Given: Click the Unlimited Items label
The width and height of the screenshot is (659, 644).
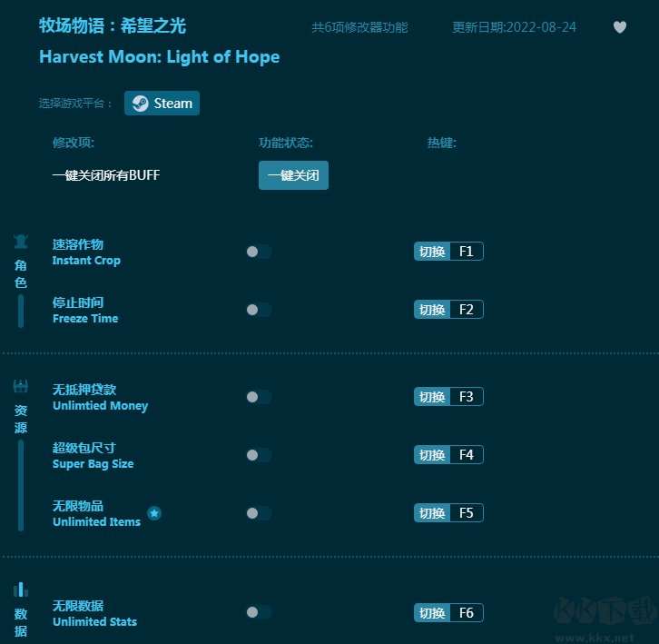Looking at the screenshot, I should [x=96, y=521].
